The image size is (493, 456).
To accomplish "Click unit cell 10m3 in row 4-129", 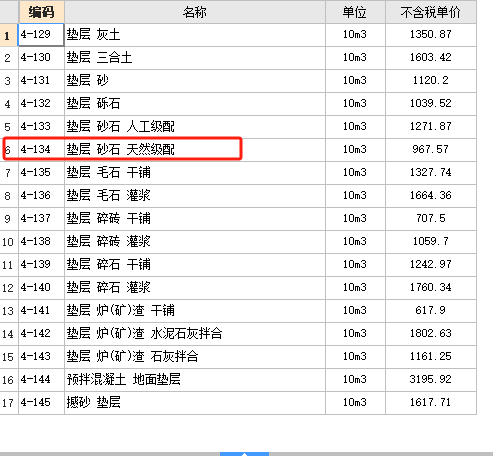I will pyautogui.click(x=355, y=35).
